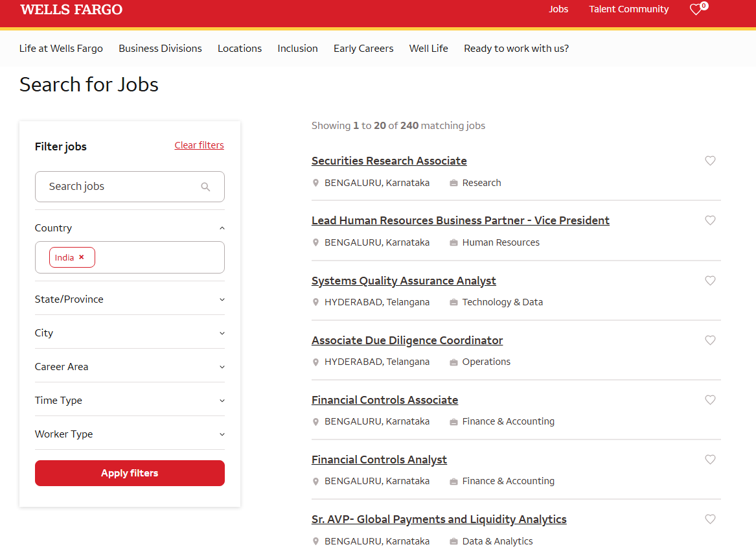Expand the City filter
Screen dimensions: 756x549
130,333
